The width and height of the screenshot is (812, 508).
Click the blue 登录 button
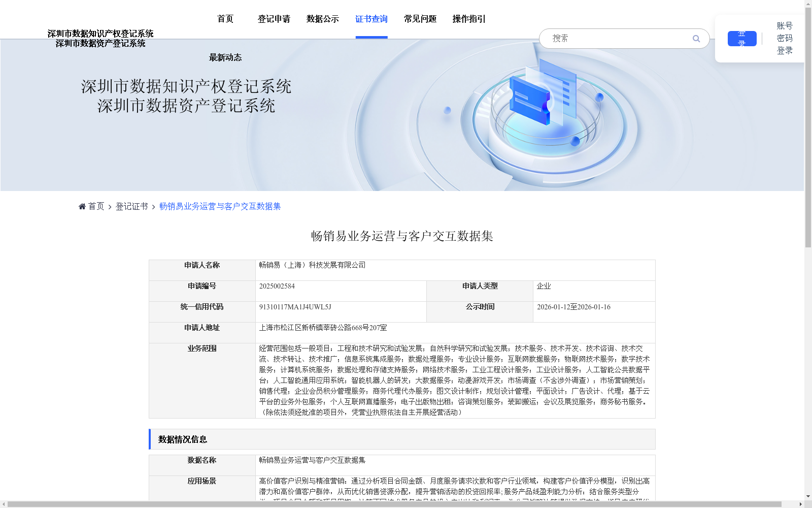(742, 39)
